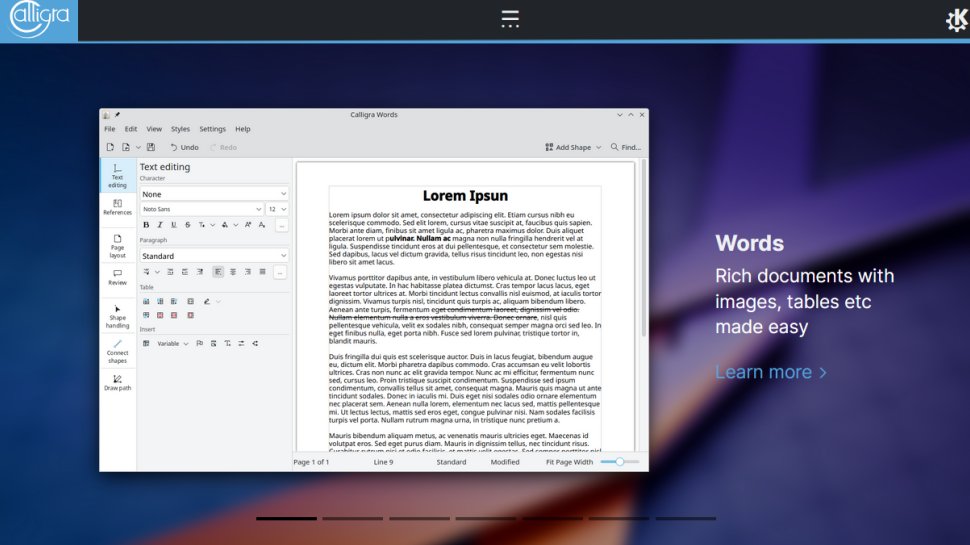Open the None character style dropdown

[214, 194]
